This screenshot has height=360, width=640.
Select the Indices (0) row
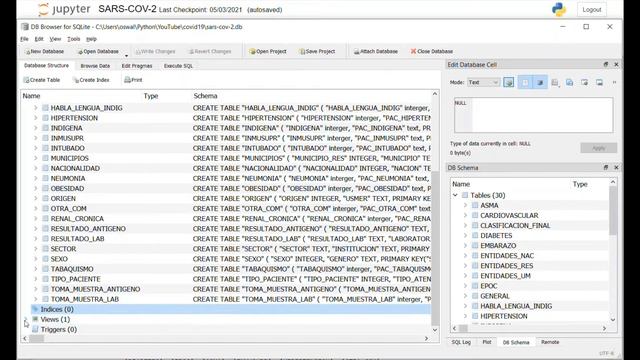click(231, 309)
